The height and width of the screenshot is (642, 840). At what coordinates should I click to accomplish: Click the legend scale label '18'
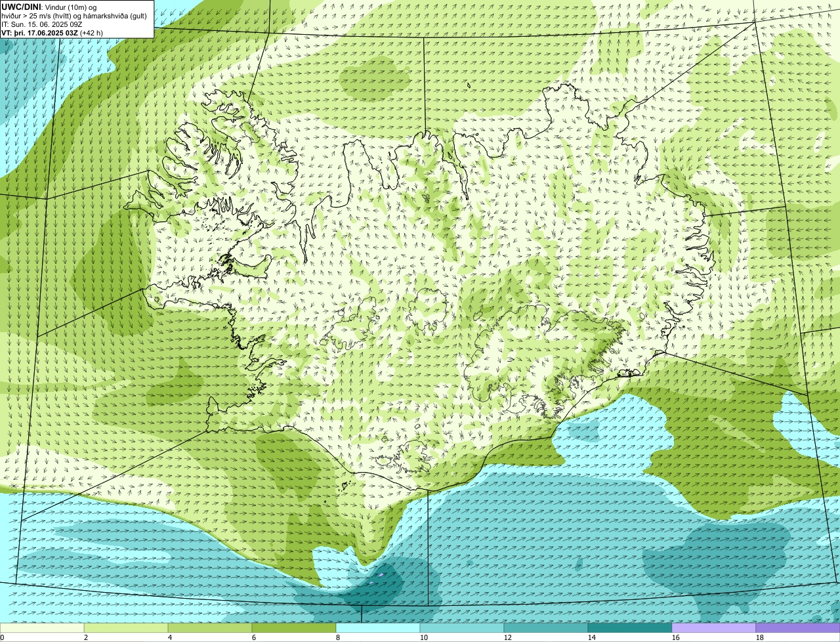(x=760, y=637)
